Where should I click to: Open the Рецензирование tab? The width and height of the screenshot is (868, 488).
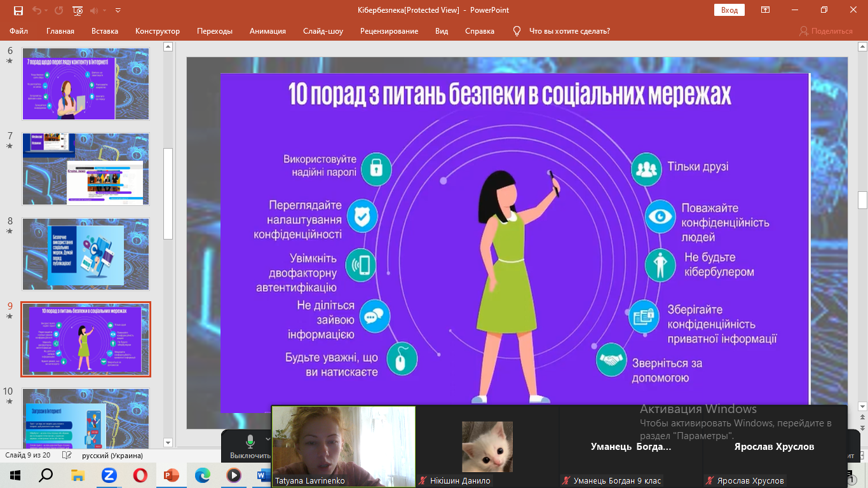(389, 30)
